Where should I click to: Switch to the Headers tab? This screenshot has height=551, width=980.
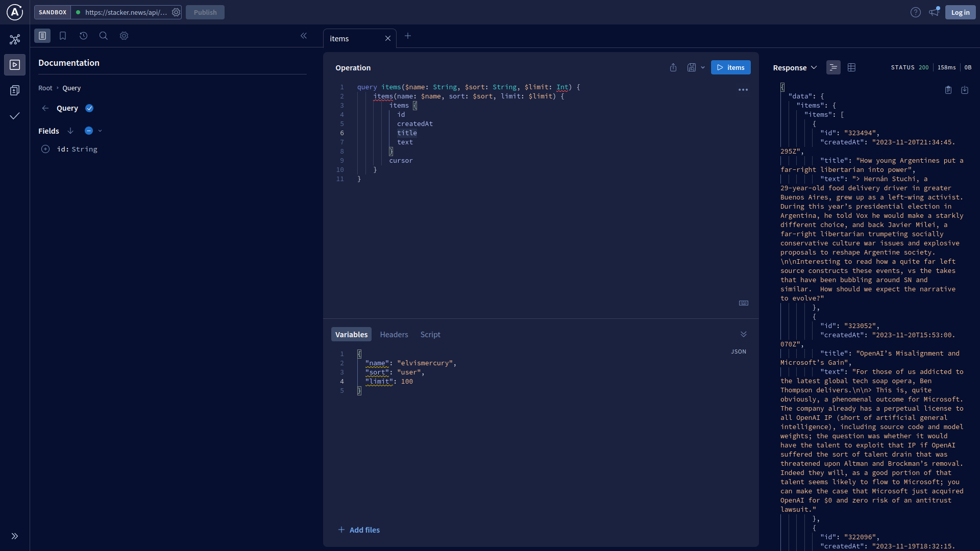(394, 335)
